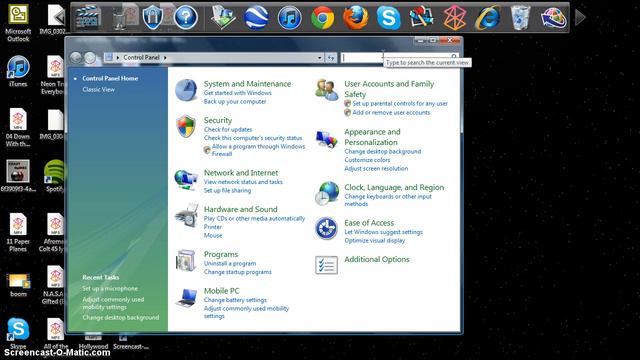Click the blue shield dock icon

coord(153,18)
